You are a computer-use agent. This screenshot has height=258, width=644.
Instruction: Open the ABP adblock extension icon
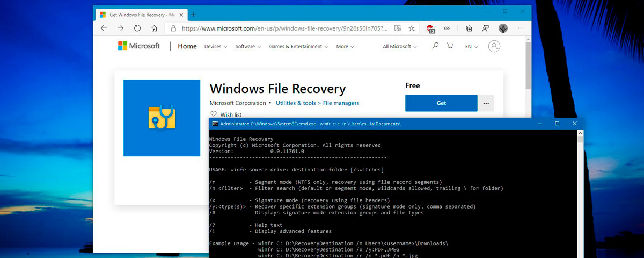pyautogui.click(x=430, y=28)
